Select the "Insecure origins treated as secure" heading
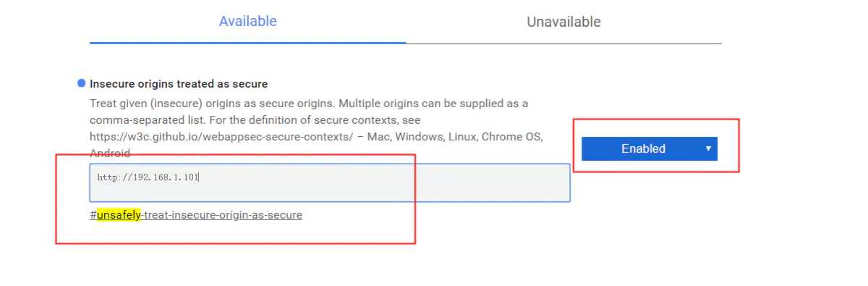 179,84
